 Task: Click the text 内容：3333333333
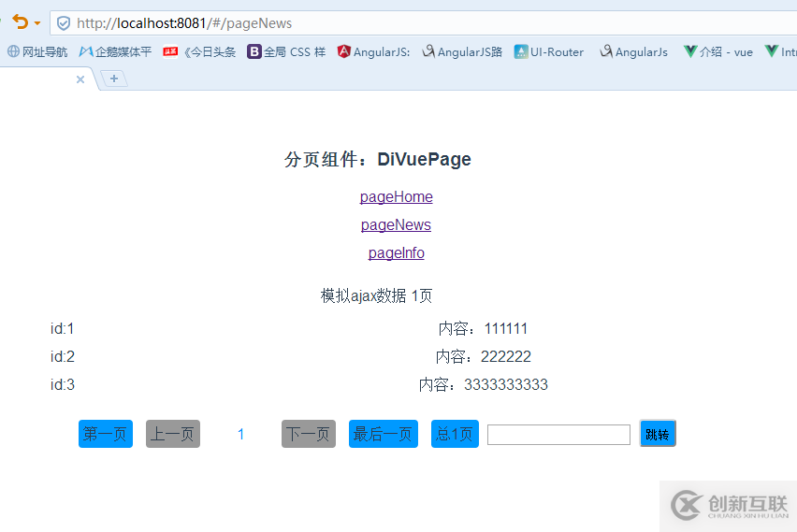click(x=484, y=384)
